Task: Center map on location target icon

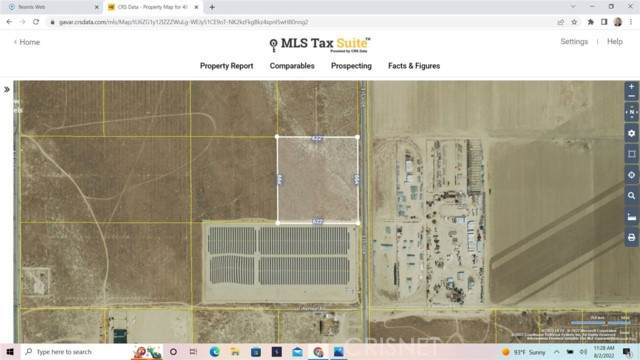Action: click(x=631, y=175)
